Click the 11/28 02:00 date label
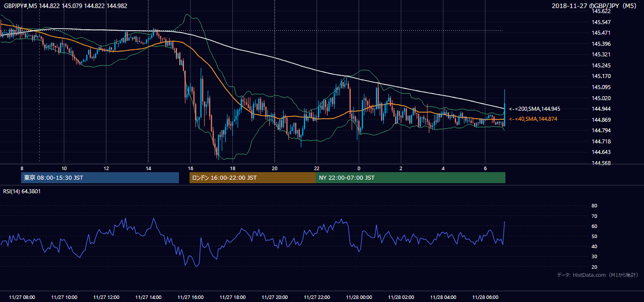Viewport: 644px width, 302px height. coord(401,297)
